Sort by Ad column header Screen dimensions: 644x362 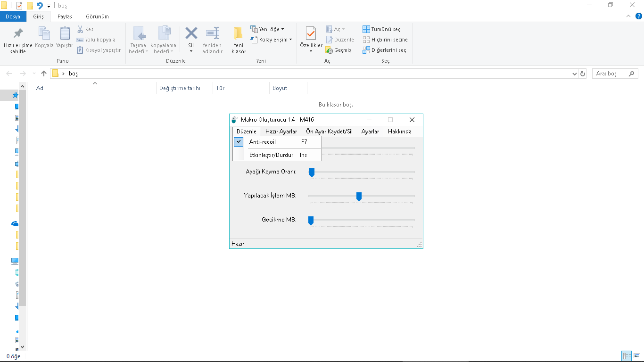(94, 88)
